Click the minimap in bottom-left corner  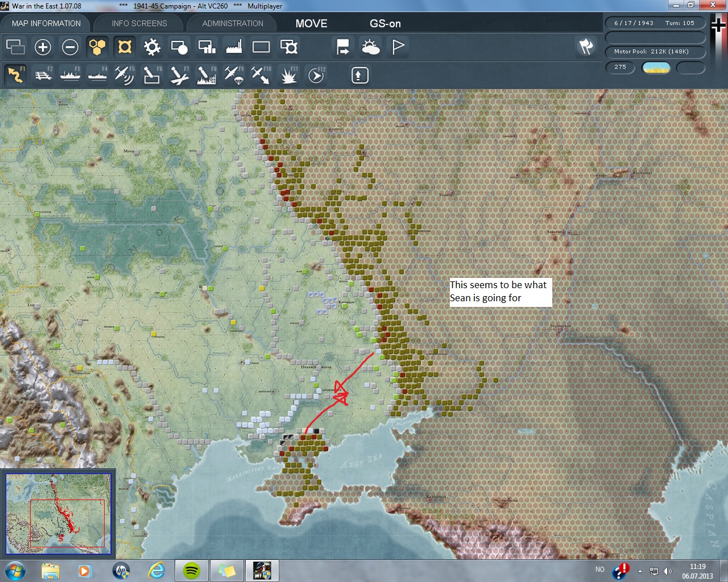click(x=59, y=514)
